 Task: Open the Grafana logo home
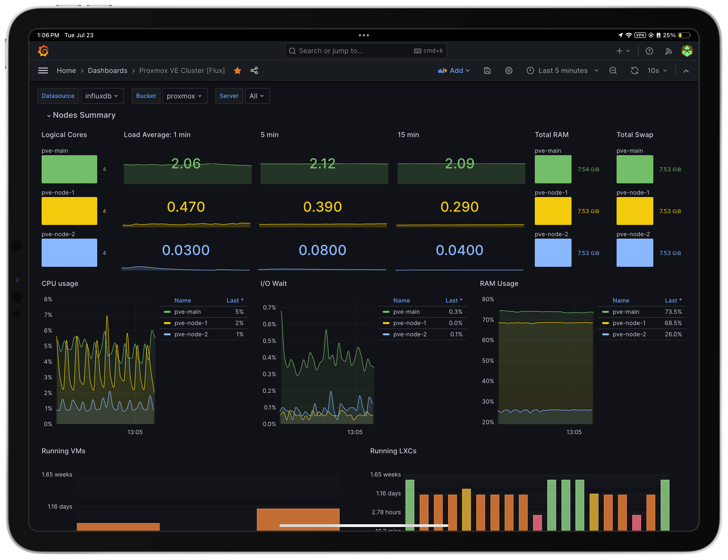43,51
